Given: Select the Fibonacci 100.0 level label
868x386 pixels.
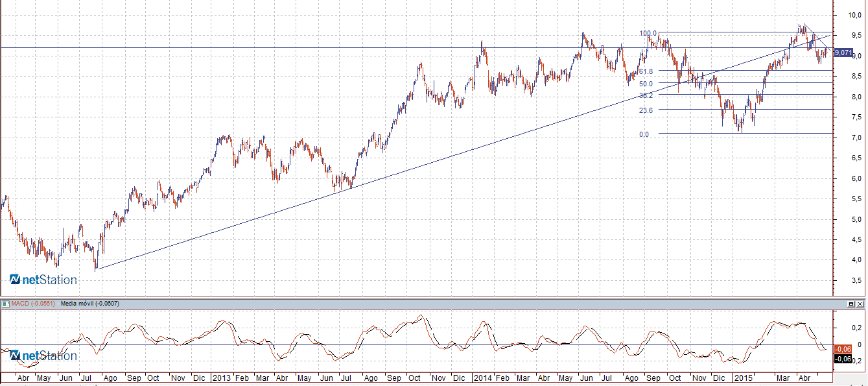Looking at the screenshot, I should coord(648,33).
